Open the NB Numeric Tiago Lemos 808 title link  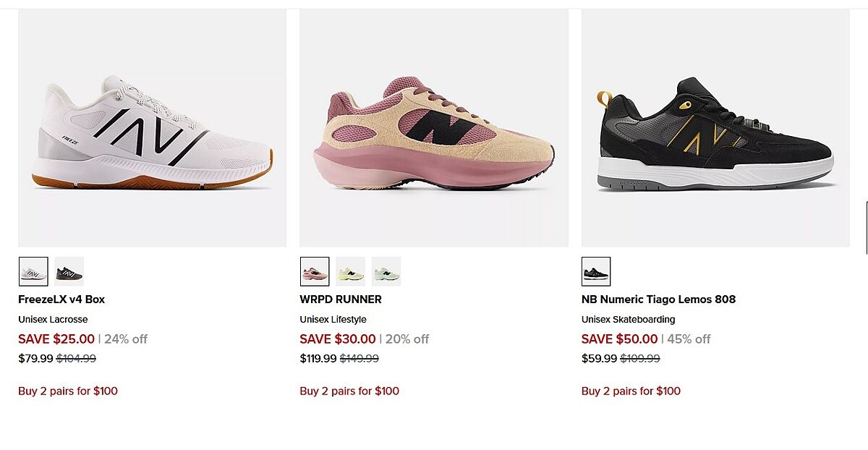pos(658,300)
